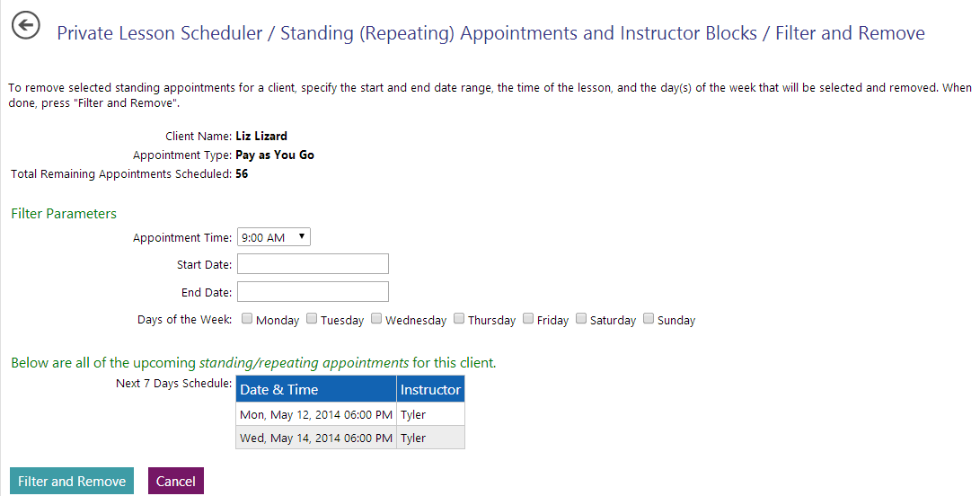This screenshot has width=980, height=496.
Task: Check the Tuesday checkbox
Action: 312,319
